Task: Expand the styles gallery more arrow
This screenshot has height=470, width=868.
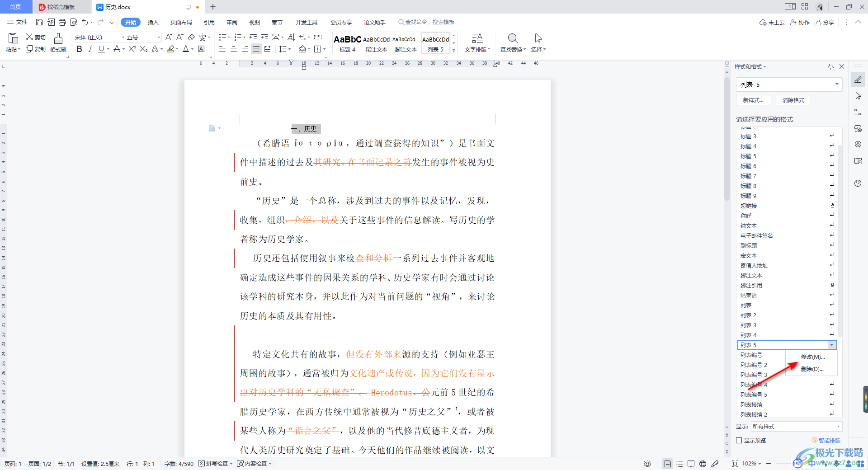Action: [x=454, y=51]
